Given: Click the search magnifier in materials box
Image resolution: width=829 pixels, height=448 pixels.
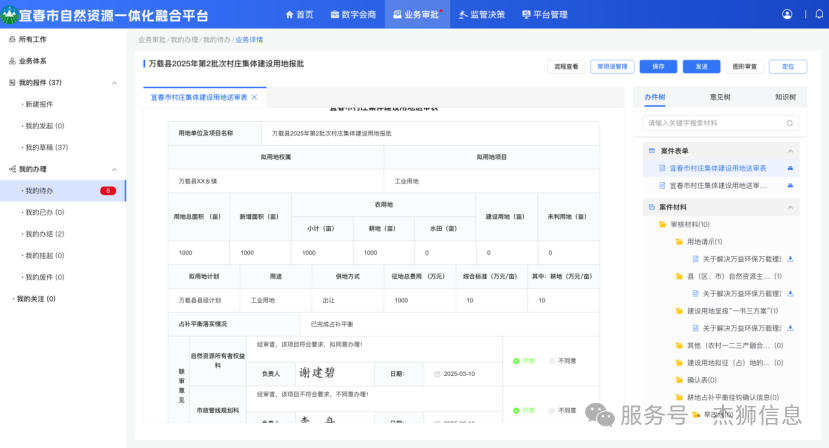Looking at the screenshot, I should point(791,123).
